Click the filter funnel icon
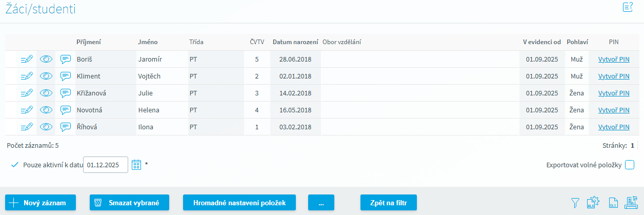Viewport: 644px width, 215px height. 575,203
